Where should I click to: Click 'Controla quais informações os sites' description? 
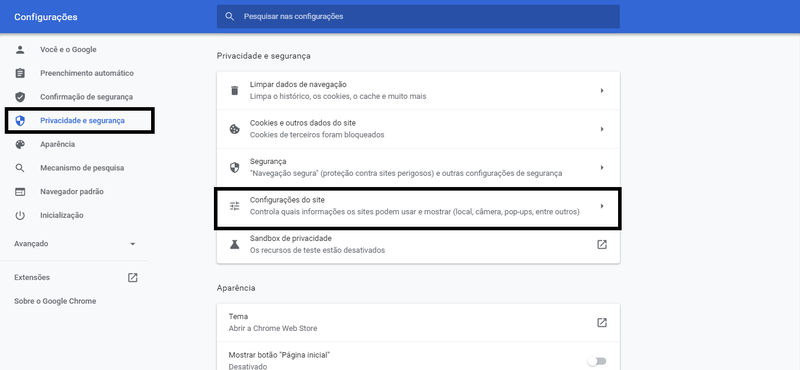click(x=414, y=212)
